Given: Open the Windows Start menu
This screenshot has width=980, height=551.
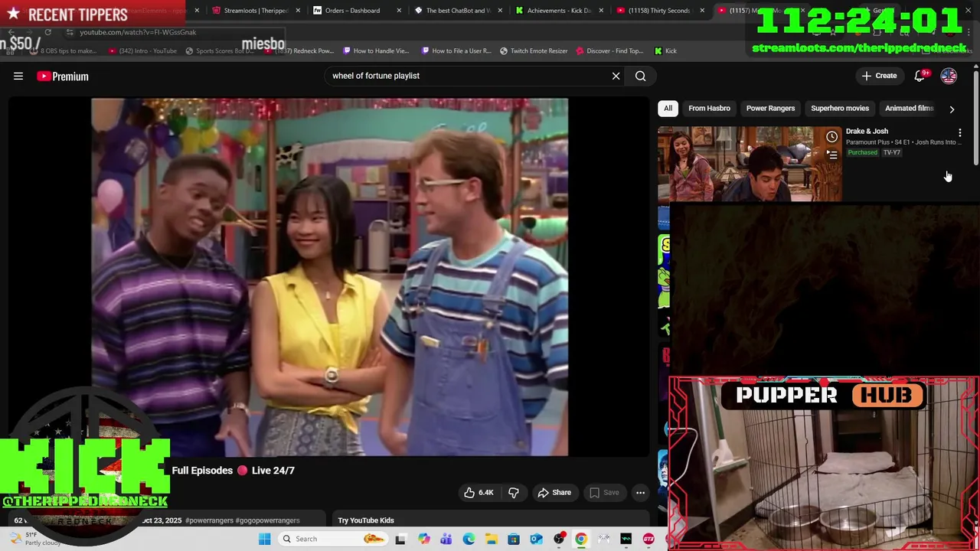Looking at the screenshot, I should point(264,539).
